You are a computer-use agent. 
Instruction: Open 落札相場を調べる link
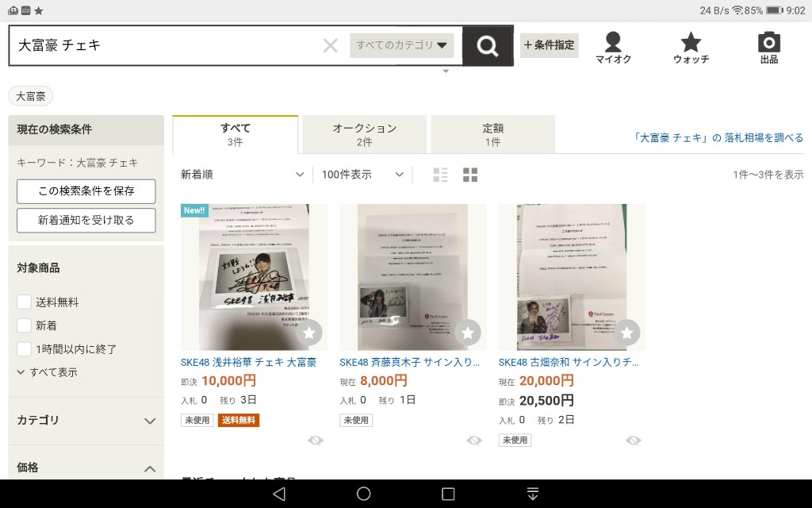click(x=717, y=138)
